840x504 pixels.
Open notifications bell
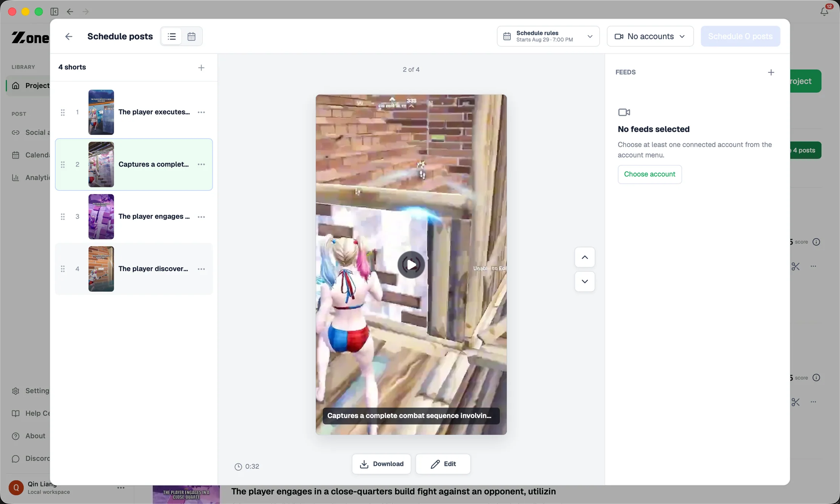click(824, 11)
